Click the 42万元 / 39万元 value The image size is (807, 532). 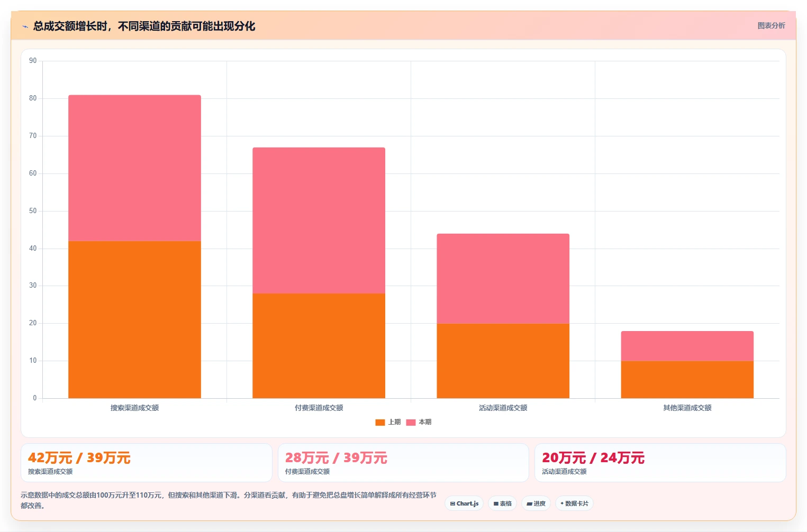[79, 458]
